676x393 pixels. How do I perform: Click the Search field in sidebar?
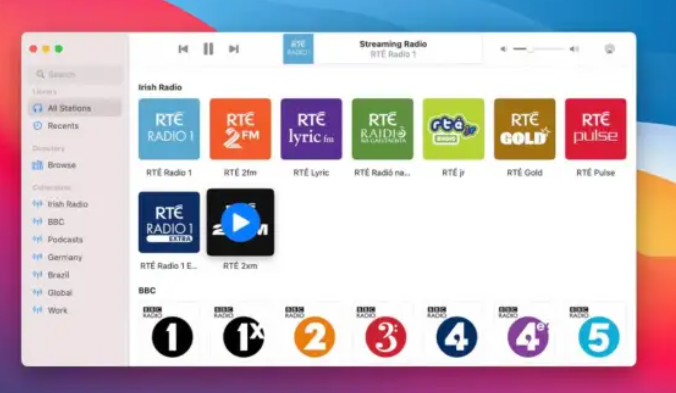(76, 75)
